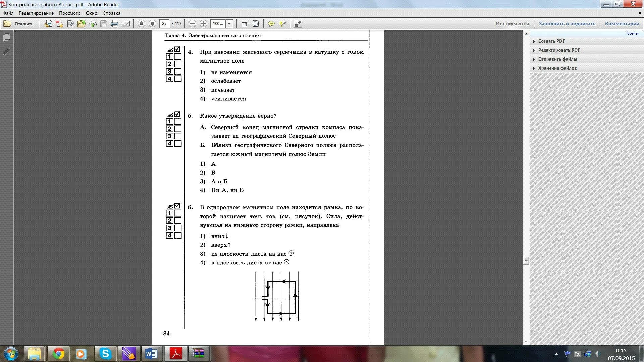The height and width of the screenshot is (362, 644).
Task: Zoom out with the minus button
Action: 192,24
